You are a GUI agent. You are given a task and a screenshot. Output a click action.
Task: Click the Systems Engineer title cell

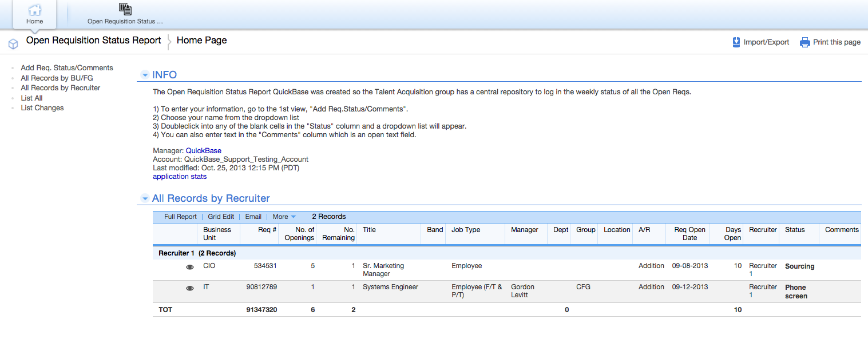[x=390, y=287]
